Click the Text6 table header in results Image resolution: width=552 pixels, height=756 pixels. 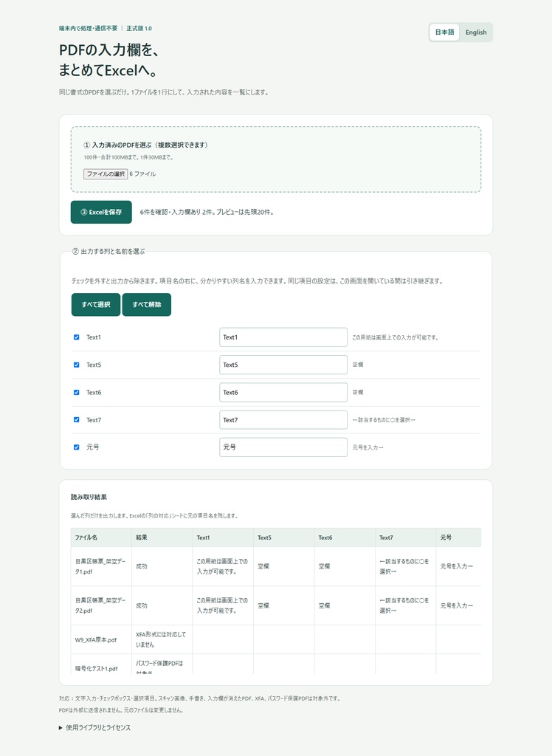point(345,537)
